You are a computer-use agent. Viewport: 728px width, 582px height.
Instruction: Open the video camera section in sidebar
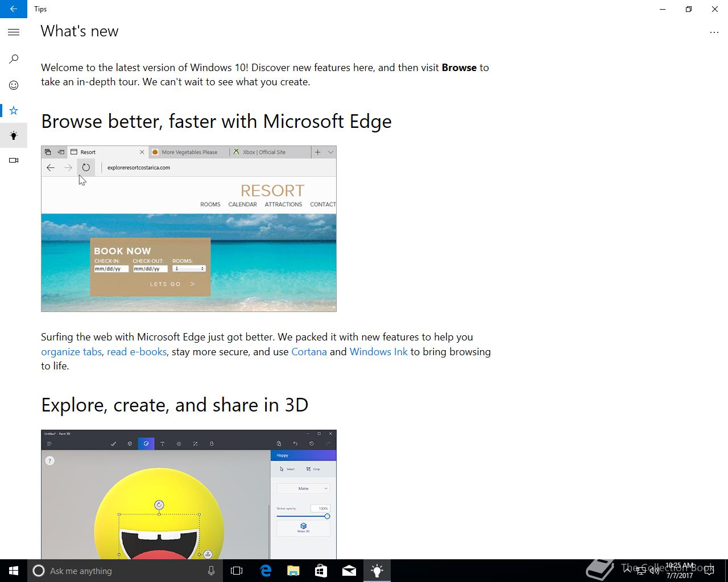(x=14, y=160)
